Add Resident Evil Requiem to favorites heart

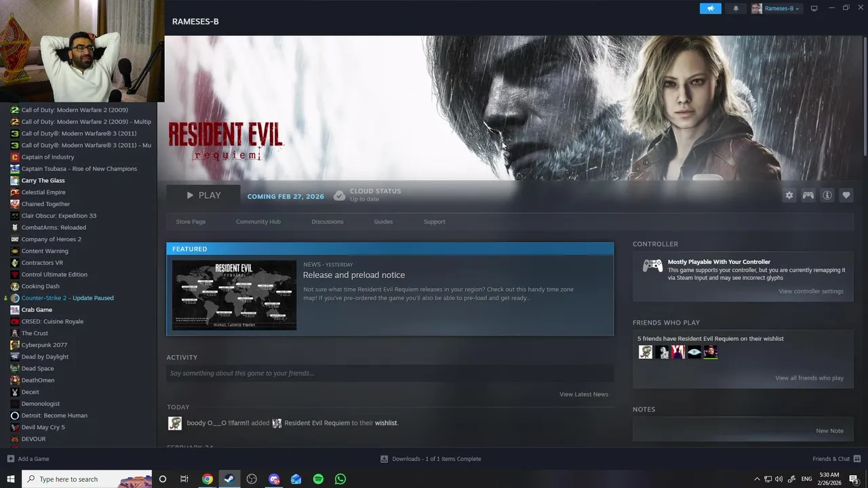[846, 195]
